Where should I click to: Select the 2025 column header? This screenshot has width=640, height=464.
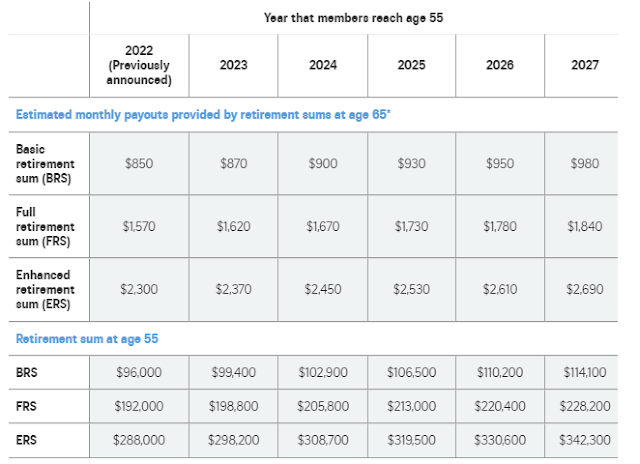[x=411, y=65]
